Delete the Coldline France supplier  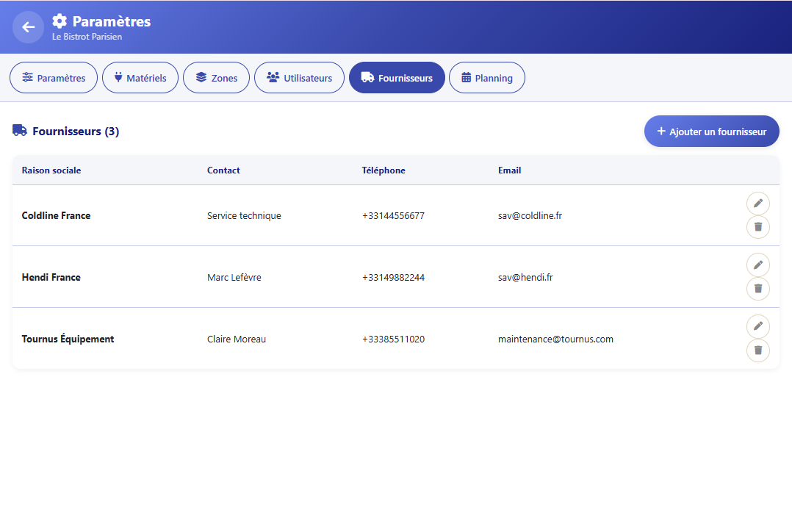click(757, 227)
